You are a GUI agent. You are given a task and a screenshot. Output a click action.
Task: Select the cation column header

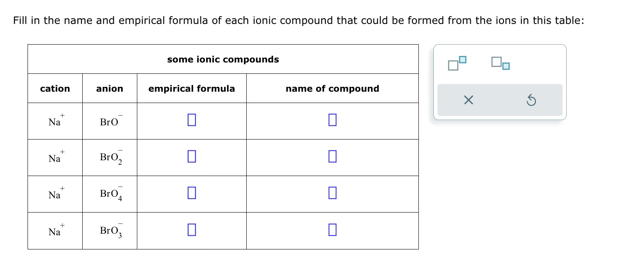tap(55, 88)
